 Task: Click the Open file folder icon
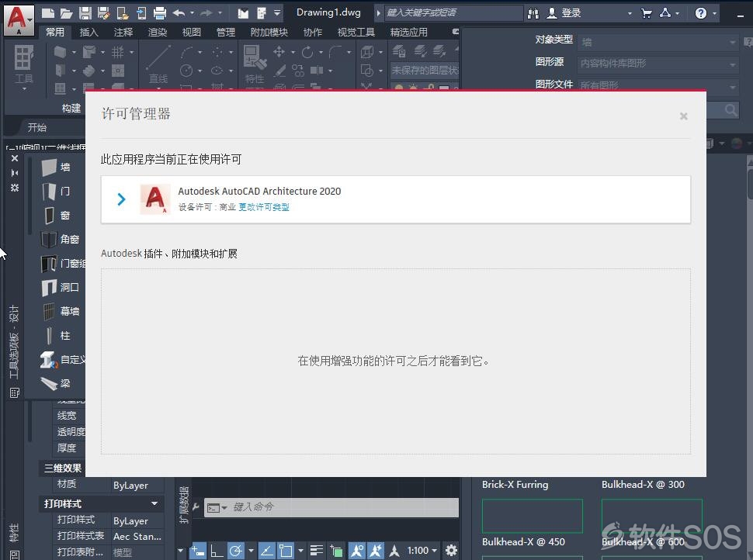66,13
